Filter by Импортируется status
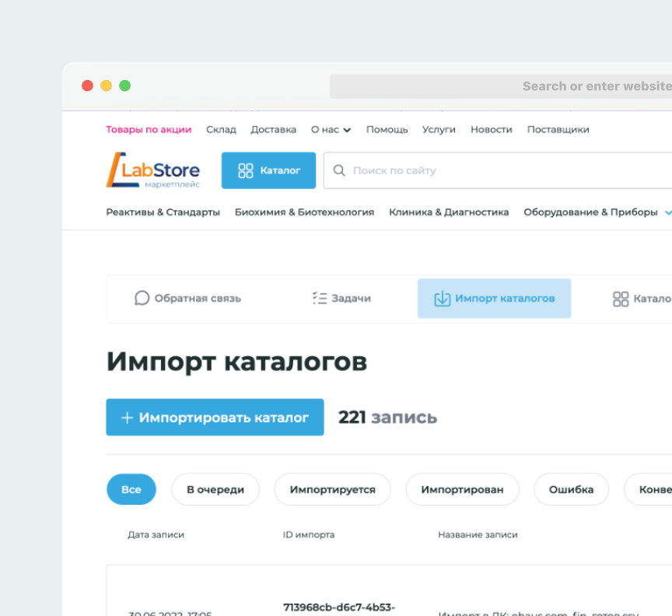Screen dimensions: 672x616 click(332, 489)
